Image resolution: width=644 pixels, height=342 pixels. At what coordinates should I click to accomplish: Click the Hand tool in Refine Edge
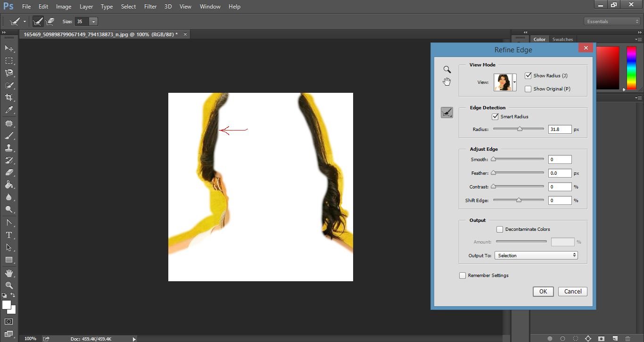coord(447,82)
